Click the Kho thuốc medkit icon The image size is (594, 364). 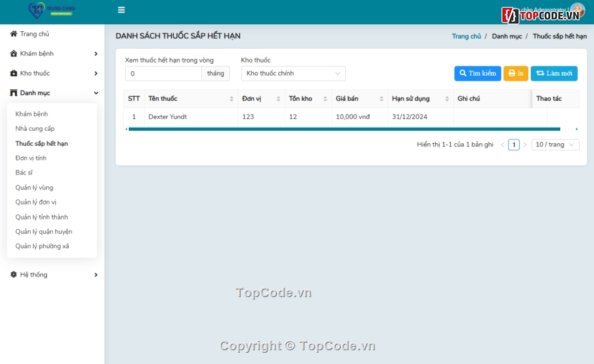coord(14,73)
